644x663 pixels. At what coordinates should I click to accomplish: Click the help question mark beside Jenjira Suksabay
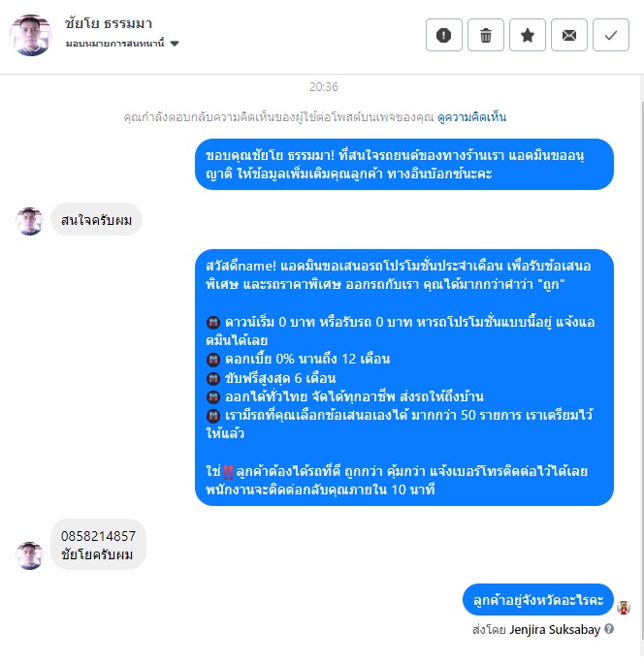[609, 629]
